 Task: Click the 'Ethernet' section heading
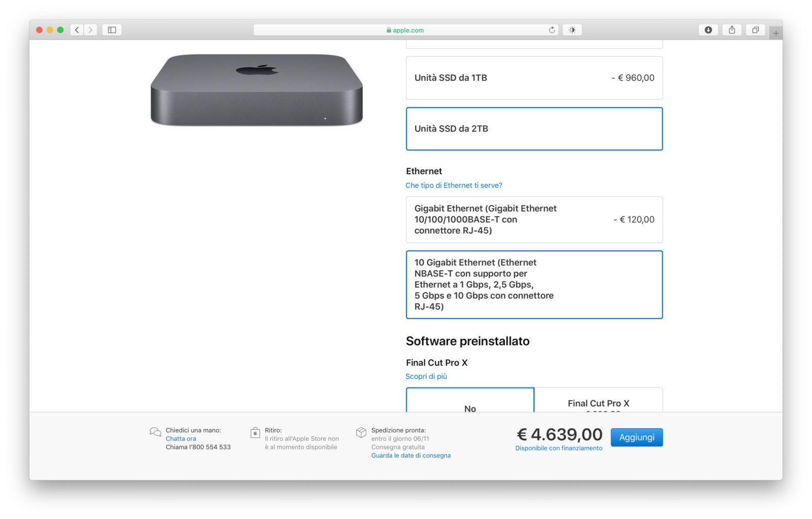tap(424, 171)
